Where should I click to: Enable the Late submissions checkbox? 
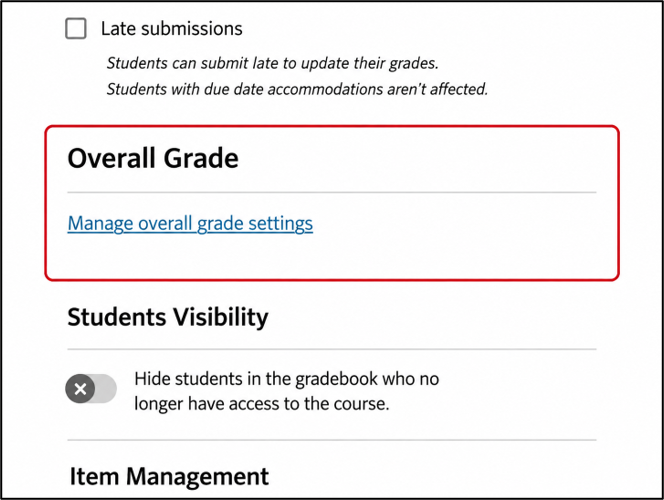point(76,28)
